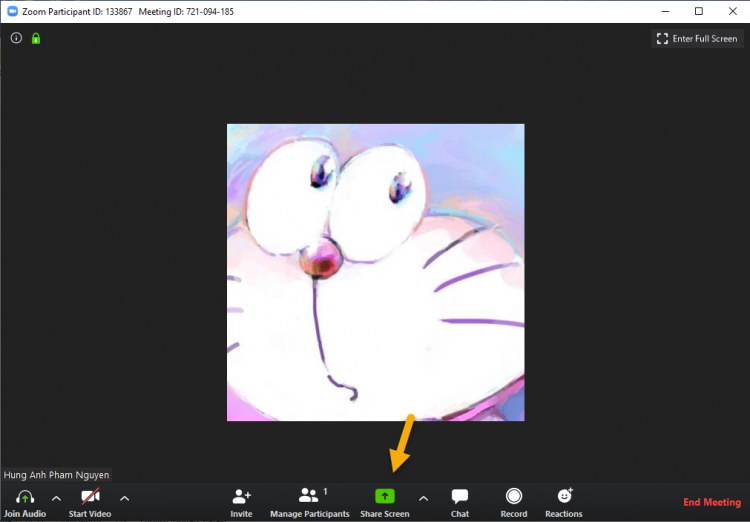
Task: Click the Doraemon profile picture
Action: click(375, 272)
